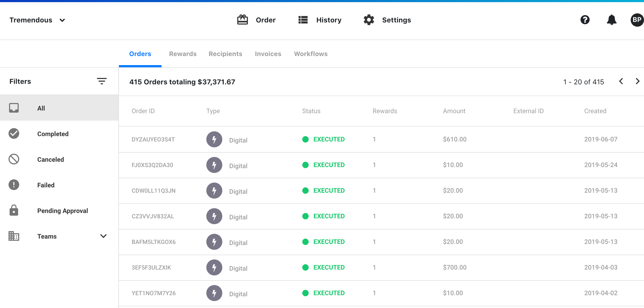
Task: Open the History menu label
Action: [329, 20]
